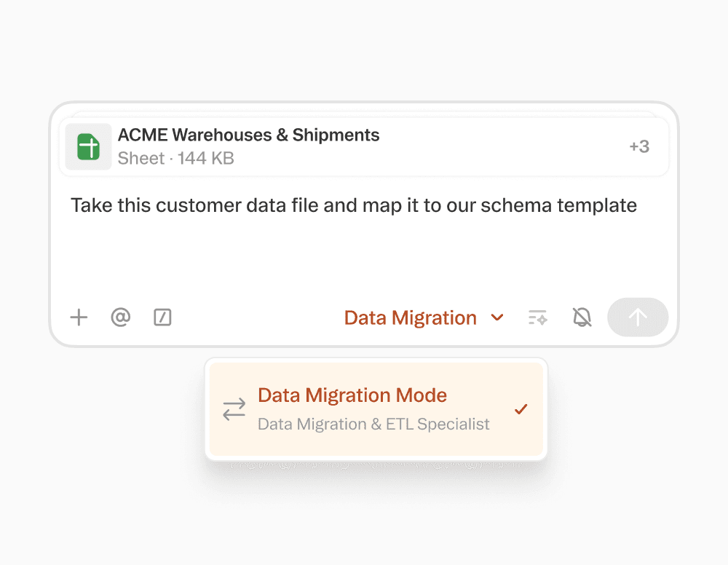Screen dimensions: 728x565
Task: Click the Data Migration & ETL Specialist subtitle
Action: pos(373,424)
